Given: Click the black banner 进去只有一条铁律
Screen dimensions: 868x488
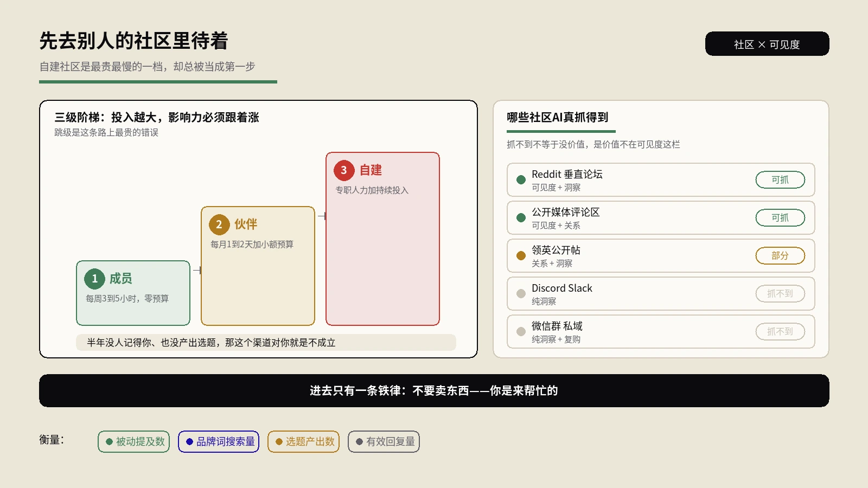Looking at the screenshot, I should [x=434, y=391].
